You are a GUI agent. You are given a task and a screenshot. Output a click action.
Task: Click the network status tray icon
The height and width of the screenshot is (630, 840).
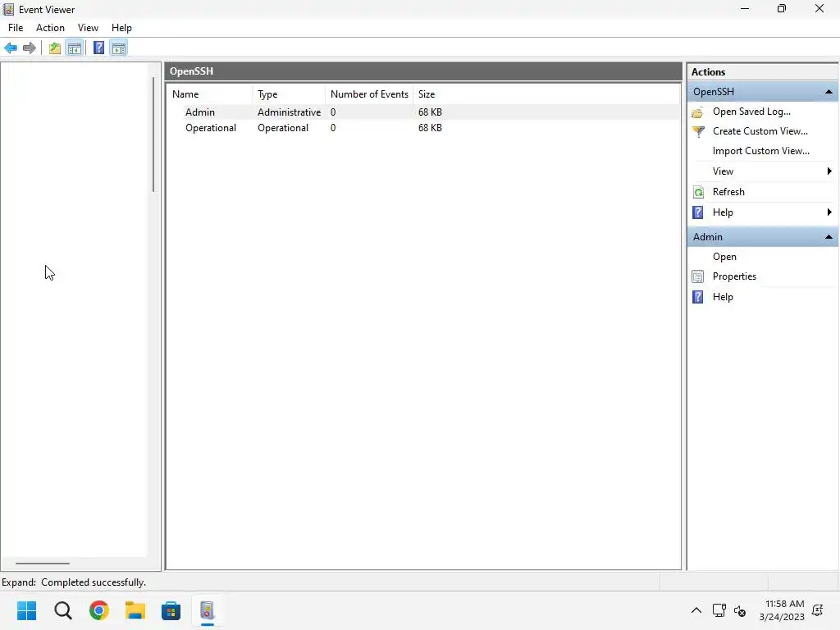719,610
